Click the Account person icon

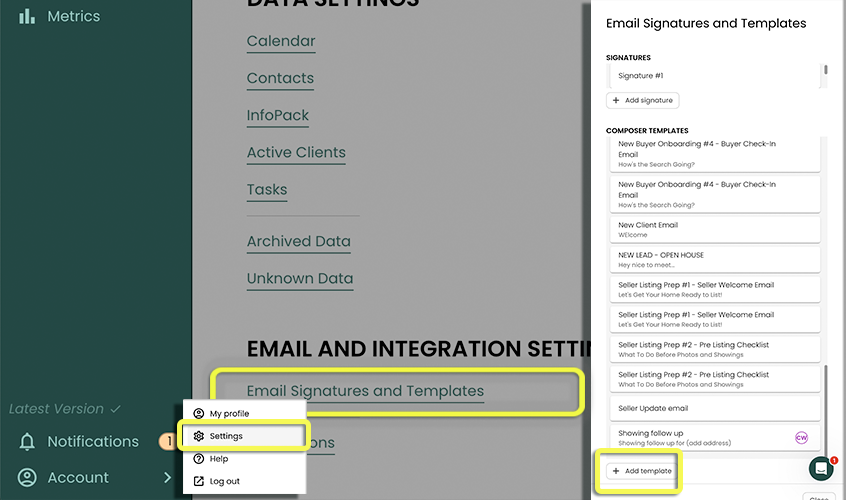27,478
